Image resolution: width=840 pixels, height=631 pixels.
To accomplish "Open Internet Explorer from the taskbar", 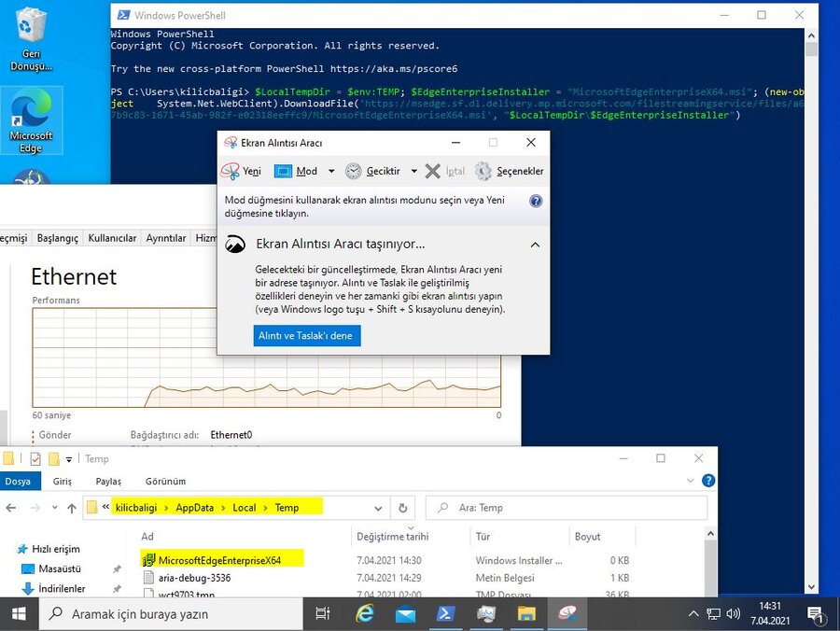I will 364,614.
